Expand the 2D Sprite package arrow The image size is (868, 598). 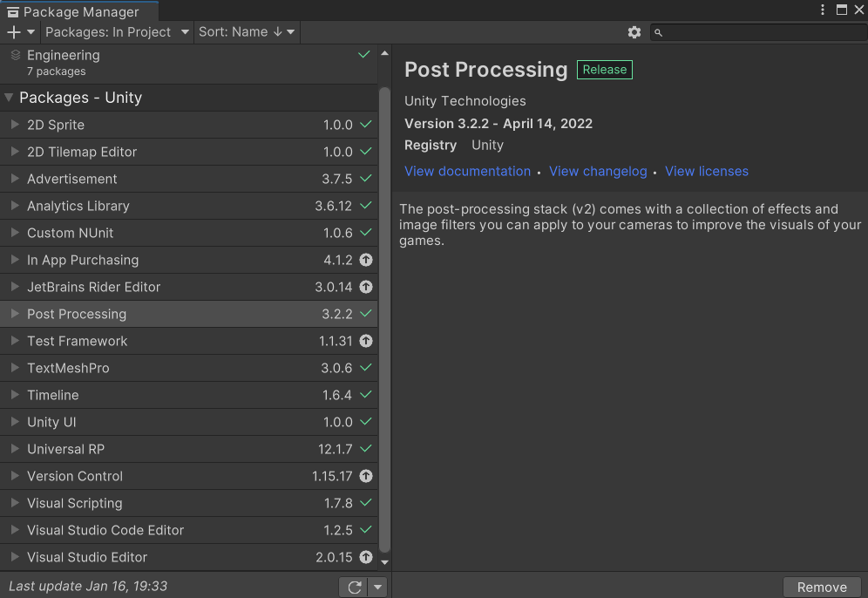click(15, 125)
